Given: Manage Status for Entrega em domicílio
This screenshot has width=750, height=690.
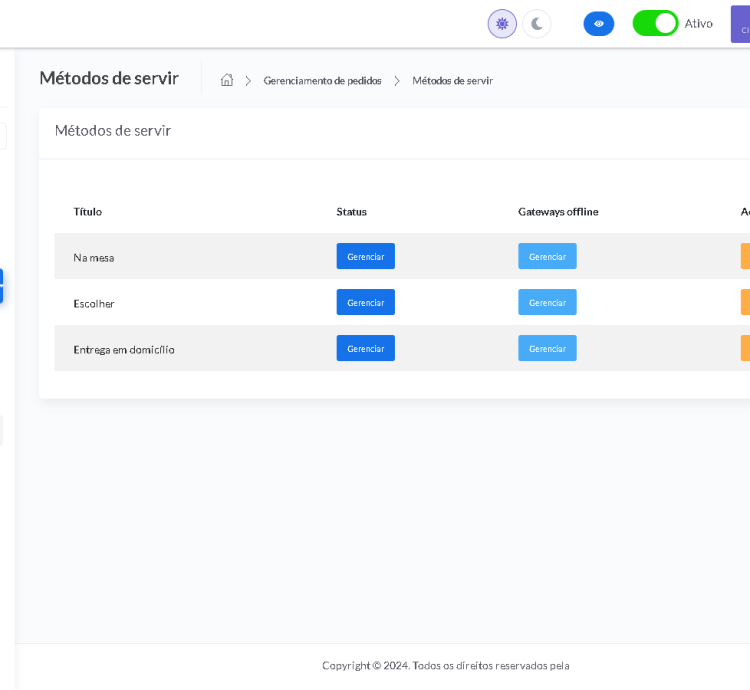Looking at the screenshot, I should pos(365,348).
